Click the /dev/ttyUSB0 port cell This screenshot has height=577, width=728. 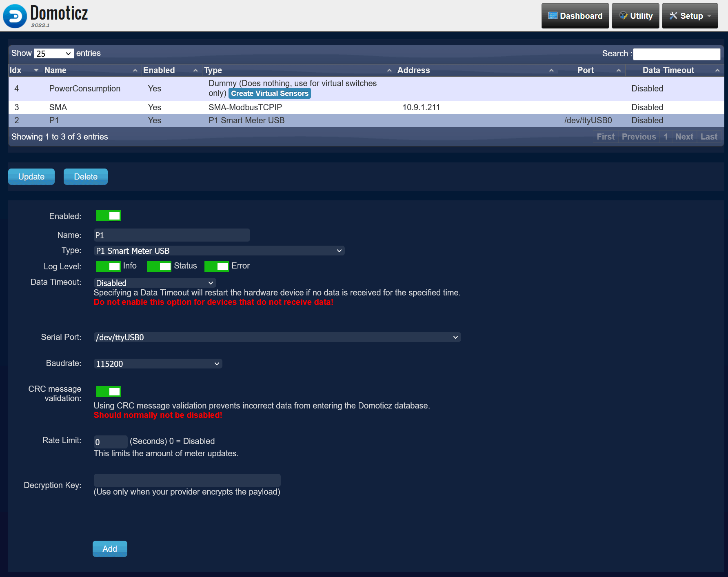(x=588, y=120)
